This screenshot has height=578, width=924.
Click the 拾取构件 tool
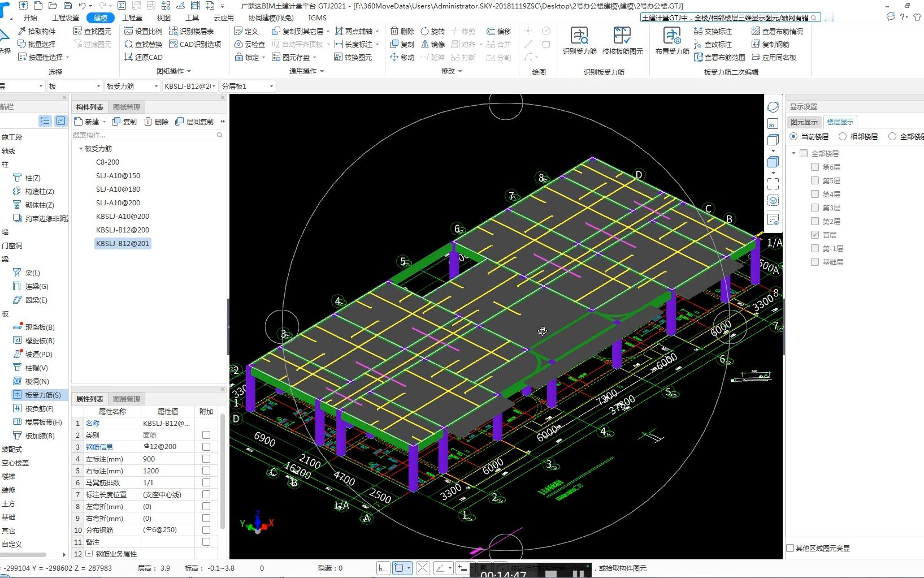pos(37,31)
